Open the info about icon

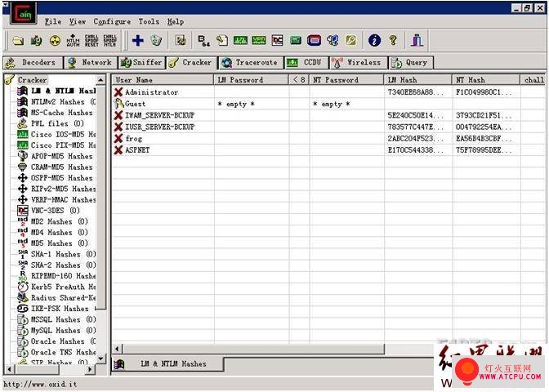click(x=374, y=41)
